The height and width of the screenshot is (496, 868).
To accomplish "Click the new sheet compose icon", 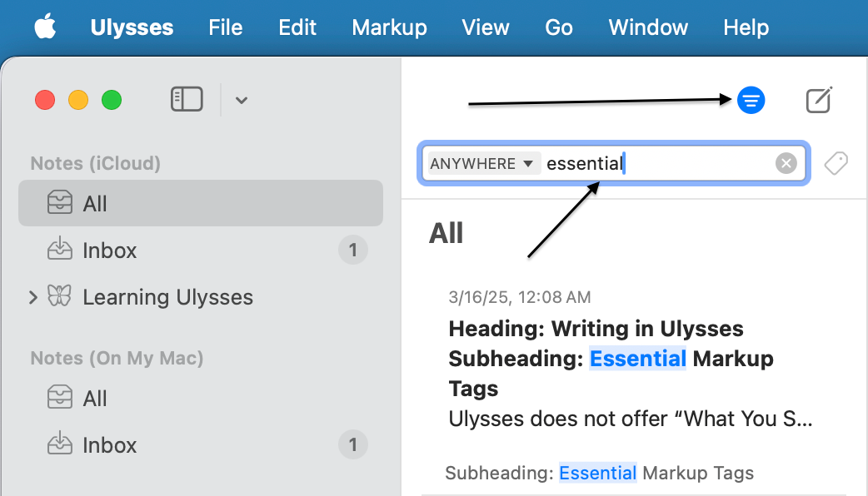I will tap(819, 101).
